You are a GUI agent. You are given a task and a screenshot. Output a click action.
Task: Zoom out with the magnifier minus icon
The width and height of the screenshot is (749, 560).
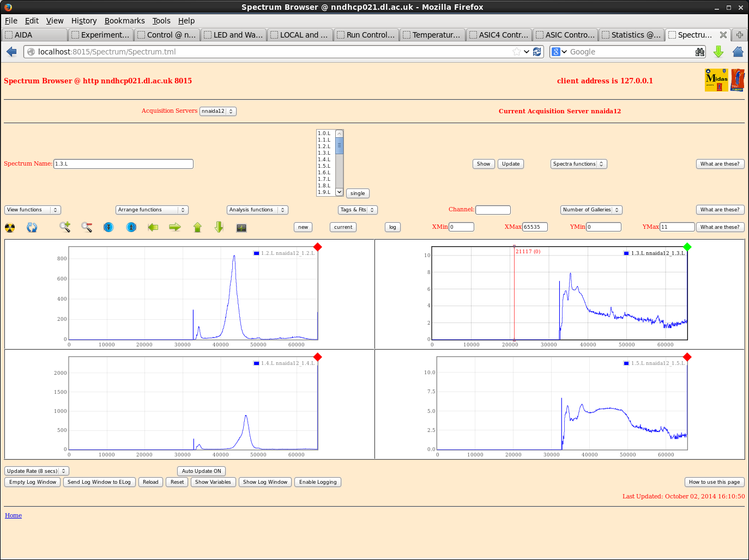point(87,227)
